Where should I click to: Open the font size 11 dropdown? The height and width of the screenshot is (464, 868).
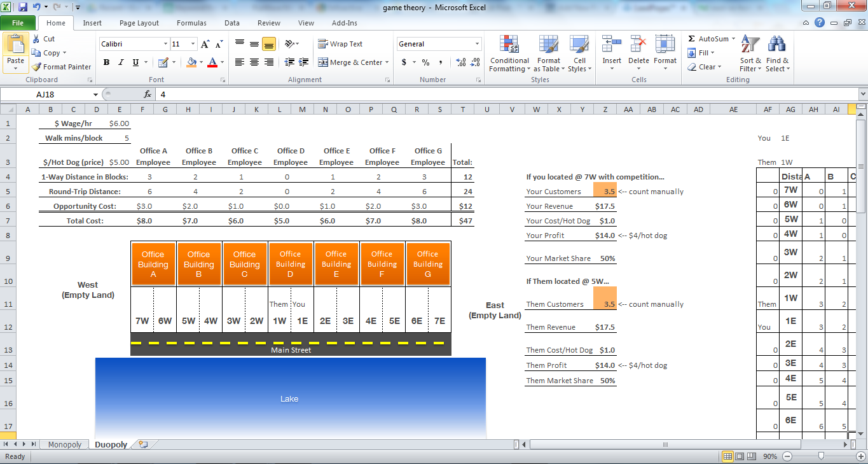[x=193, y=44]
